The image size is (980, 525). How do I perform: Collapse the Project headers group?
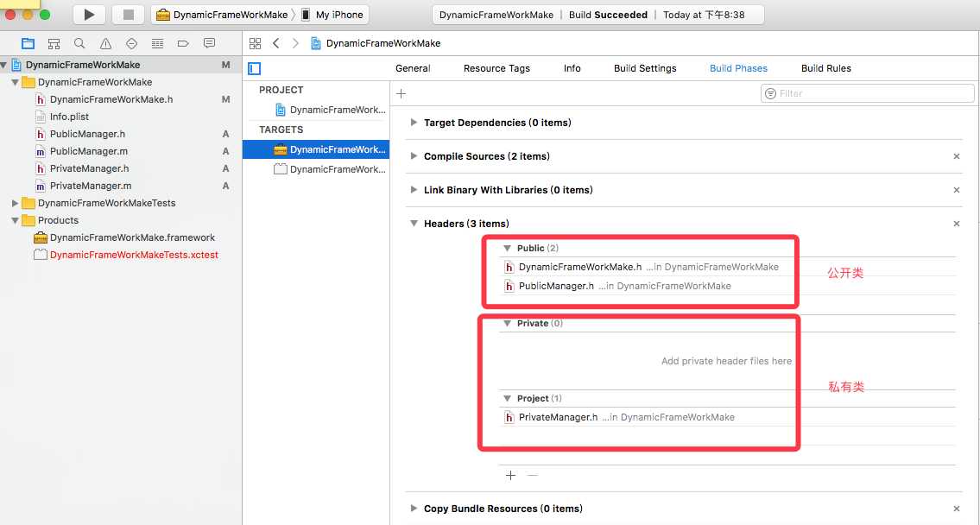[x=508, y=398]
